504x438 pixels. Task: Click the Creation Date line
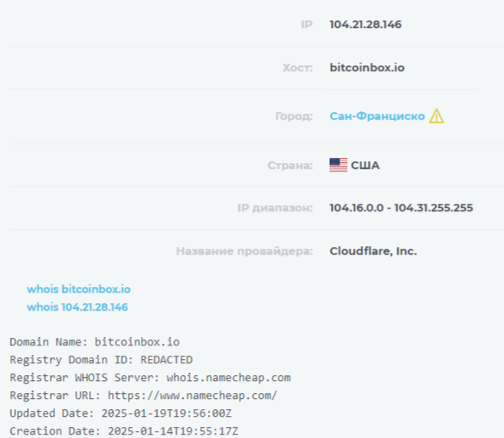click(124, 431)
